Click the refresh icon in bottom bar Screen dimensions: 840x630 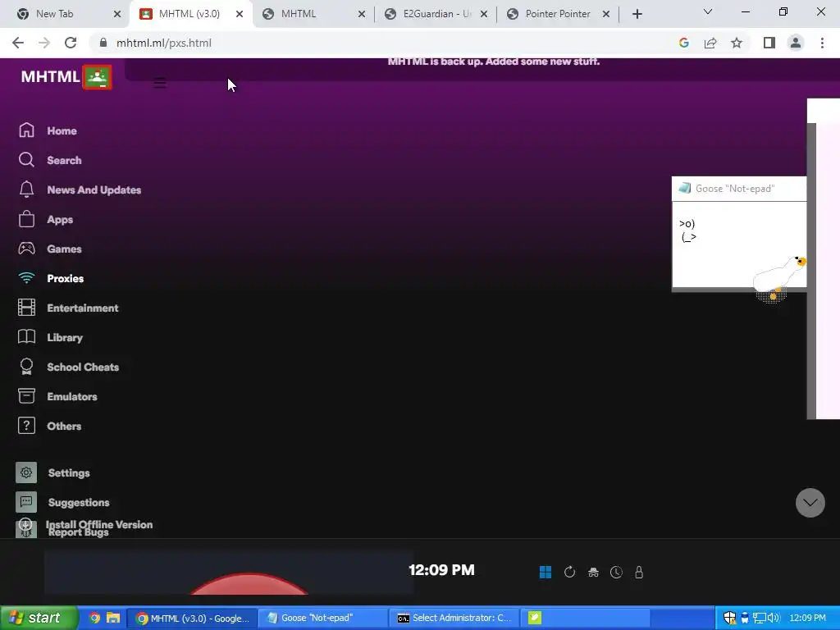point(569,572)
